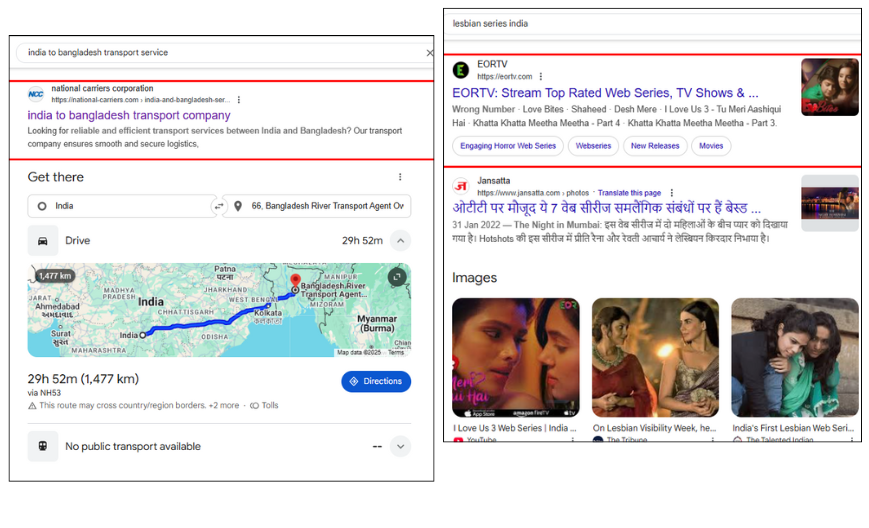Click the '+2 more' route notices

pyautogui.click(x=224, y=406)
